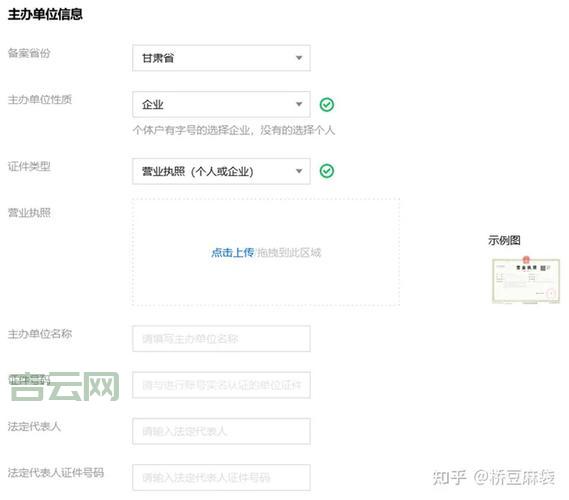Click the 点击上传 upload link

233,253
